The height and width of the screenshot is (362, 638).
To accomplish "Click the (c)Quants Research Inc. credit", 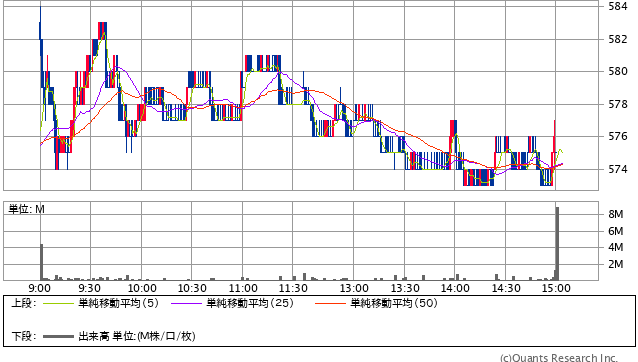I will click(559, 358).
